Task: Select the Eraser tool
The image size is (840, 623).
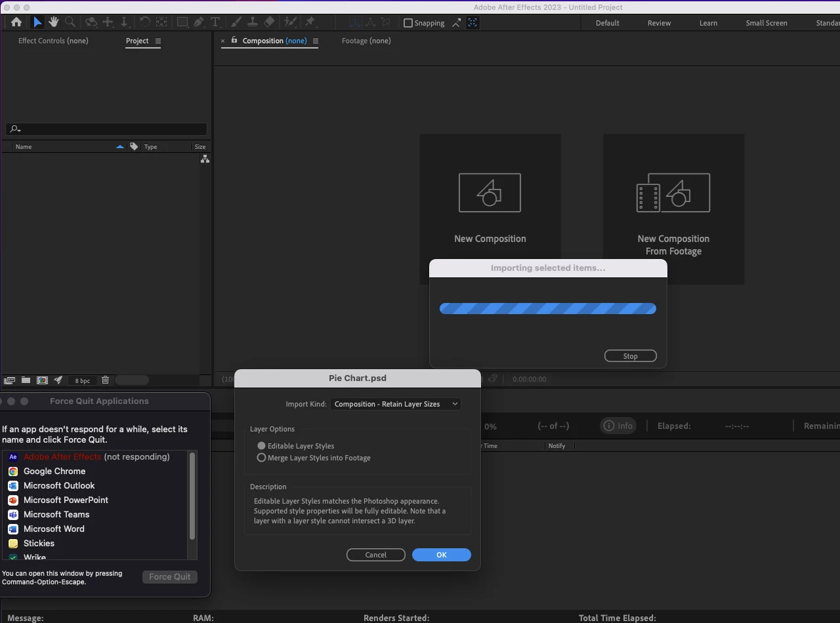Action: [x=268, y=22]
